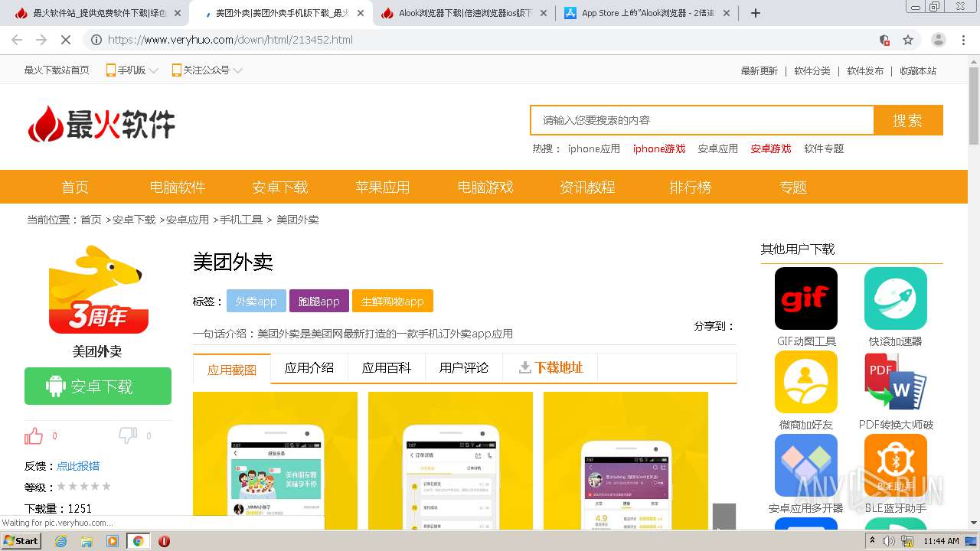Select the 应用截图 tab
Image resolution: width=980 pixels, height=551 pixels.
coord(232,369)
